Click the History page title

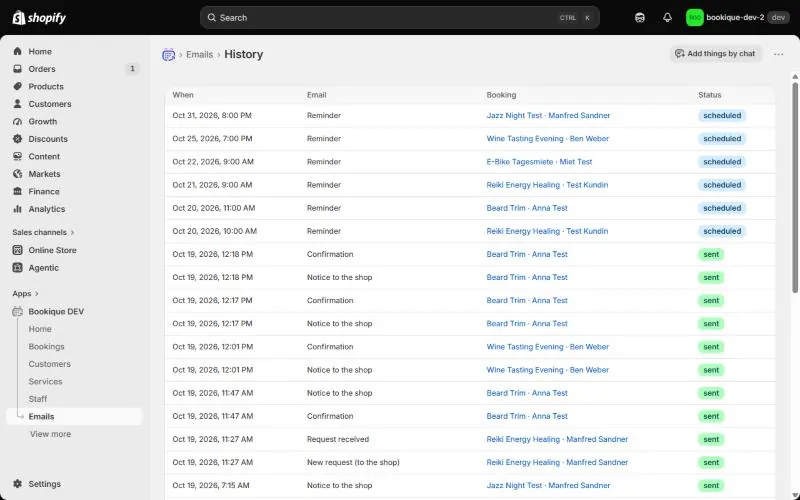coord(243,54)
